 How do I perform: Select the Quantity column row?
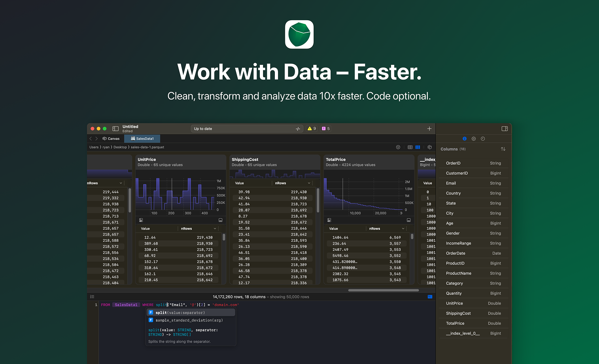pyautogui.click(x=474, y=293)
